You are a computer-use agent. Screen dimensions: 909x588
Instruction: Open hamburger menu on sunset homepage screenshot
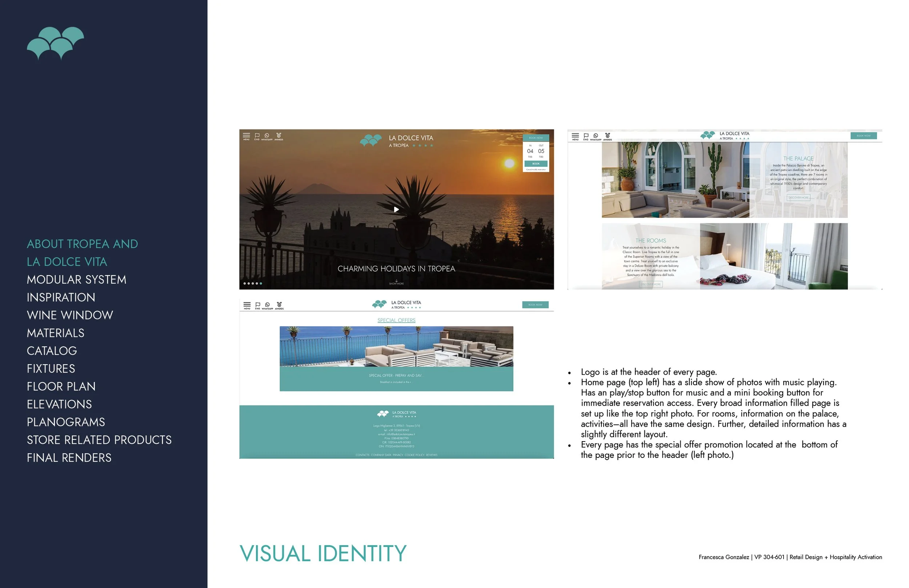click(x=247, y=136)
